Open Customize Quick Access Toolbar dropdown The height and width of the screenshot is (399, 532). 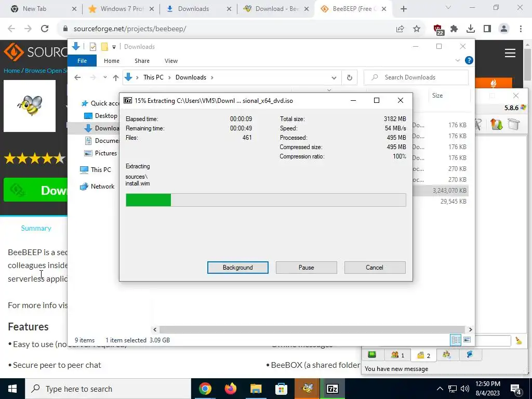pyautogui.click(x=114, y=47)
